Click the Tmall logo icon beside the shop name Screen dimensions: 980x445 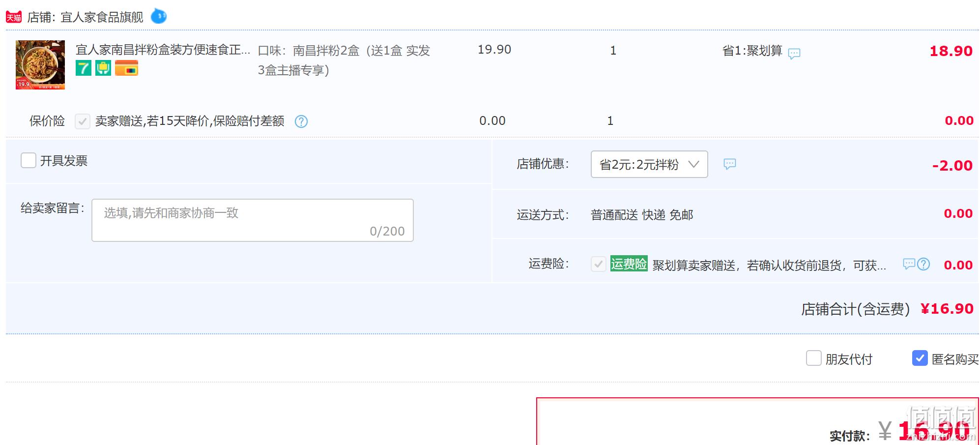(14, 17)
